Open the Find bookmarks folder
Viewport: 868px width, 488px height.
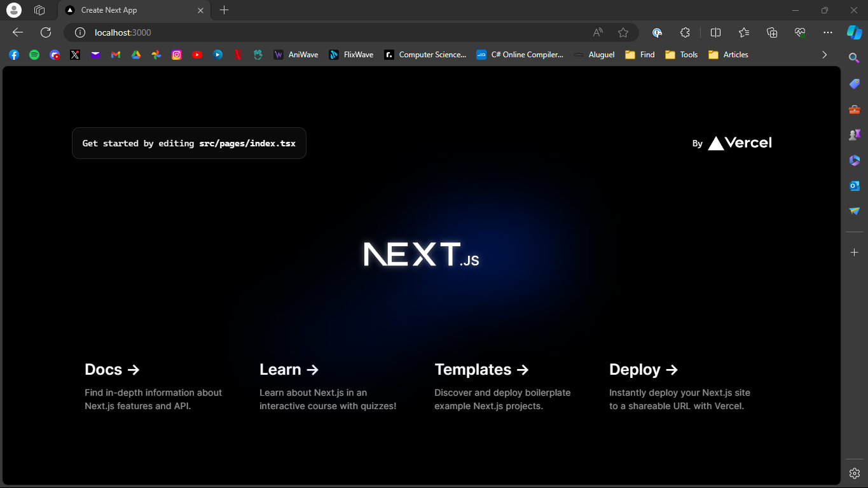click(x=640, y=55)
